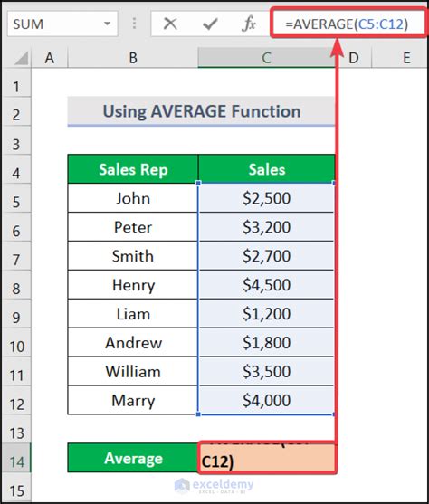Click the Name Box showing SUM

click(62, 24)
